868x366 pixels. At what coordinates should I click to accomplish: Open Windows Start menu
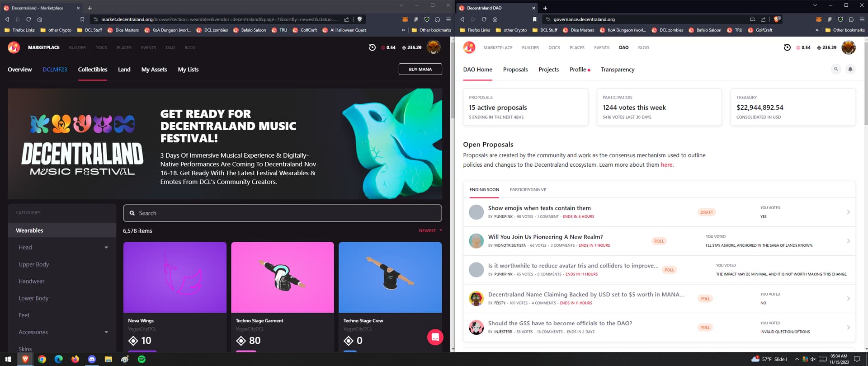pyautogui.click(x=8, y=359)
